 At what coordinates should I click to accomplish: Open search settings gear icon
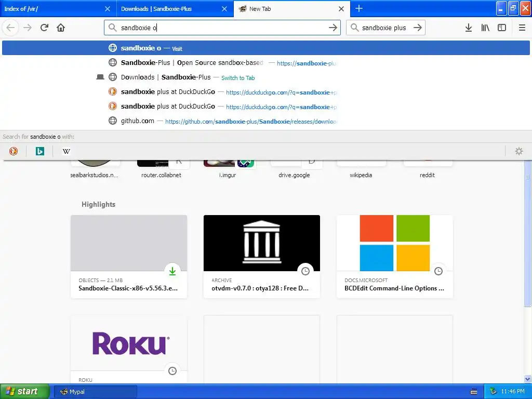519,151
